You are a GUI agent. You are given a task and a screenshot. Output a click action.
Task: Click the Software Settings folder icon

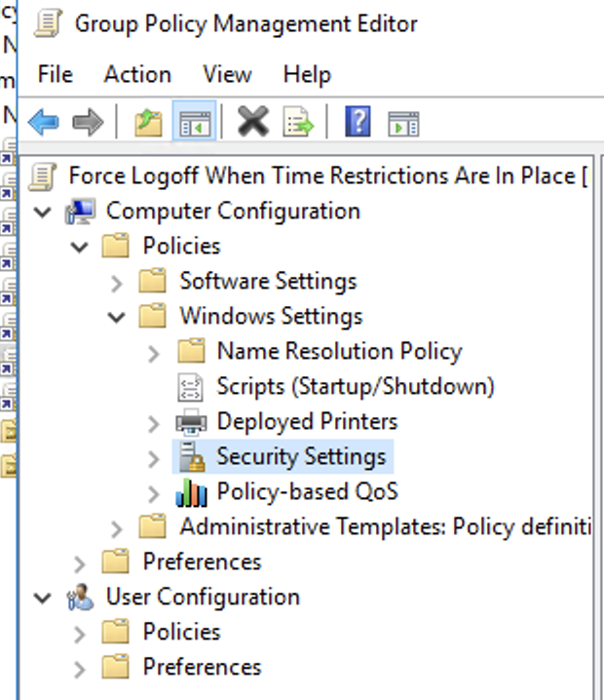[x=153, y=281]
